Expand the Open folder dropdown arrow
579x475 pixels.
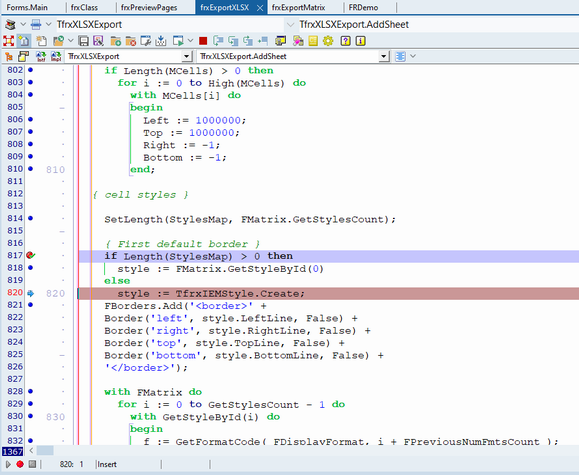(x=71, y=41)
